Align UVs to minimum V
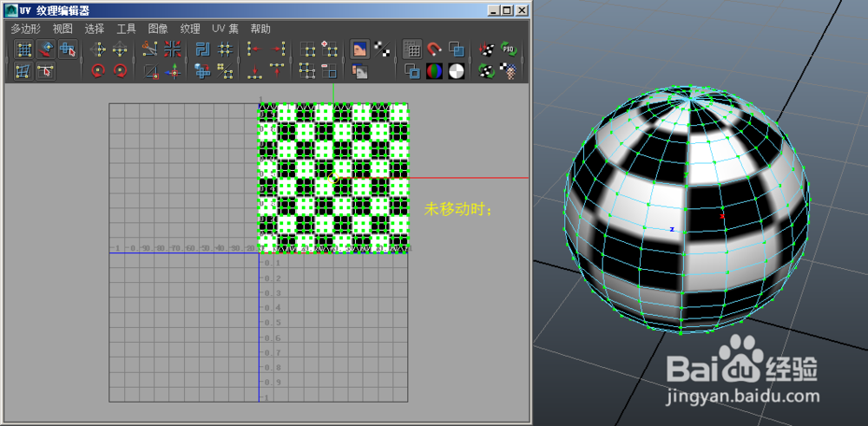 click(254, 70)
